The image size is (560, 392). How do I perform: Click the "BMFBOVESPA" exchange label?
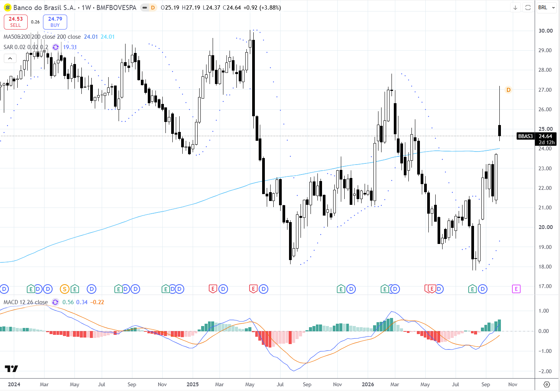(x=116, y=8)
